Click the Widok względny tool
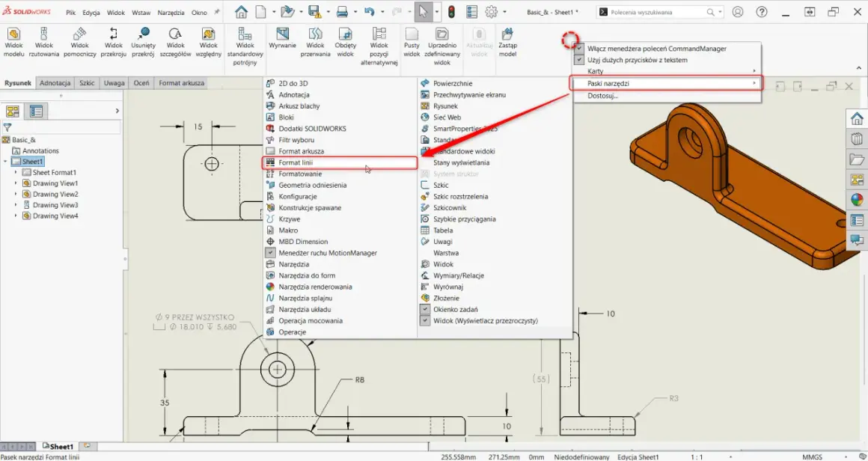 (x=208, y=42)
